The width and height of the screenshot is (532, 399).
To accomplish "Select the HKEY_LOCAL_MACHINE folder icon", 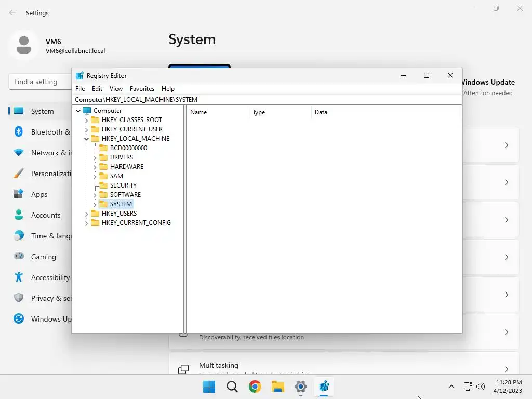I will click(x=95, y=138).
